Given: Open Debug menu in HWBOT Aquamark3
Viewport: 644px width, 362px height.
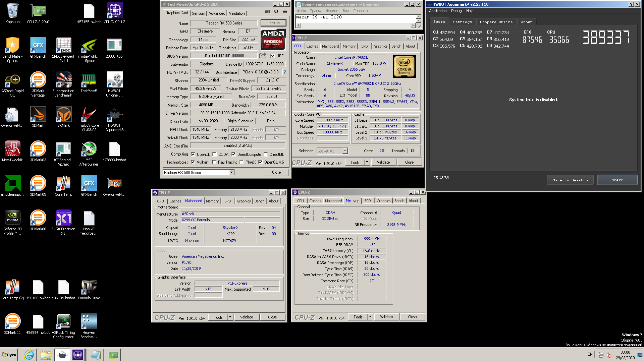Looking at the screenshot, I should tap(456, 11).
